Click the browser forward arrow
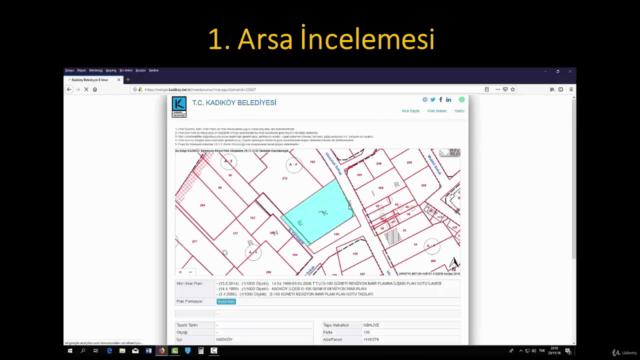 (78, 89)
